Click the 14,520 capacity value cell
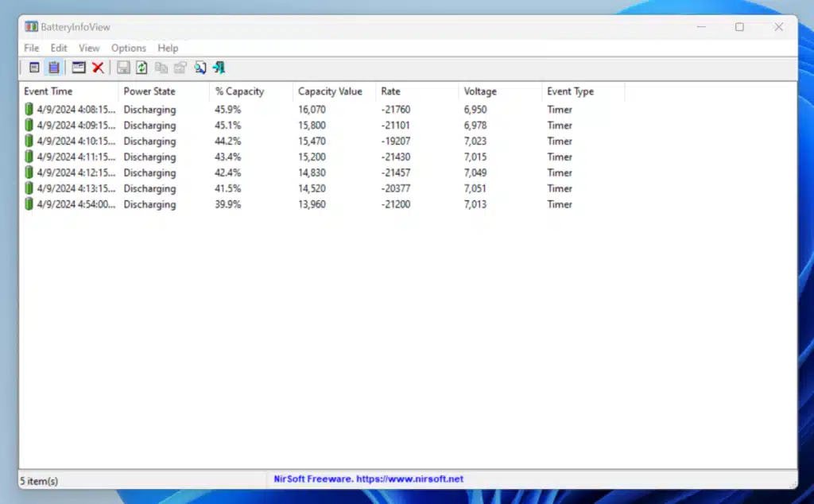 click(x=312, y=188)
